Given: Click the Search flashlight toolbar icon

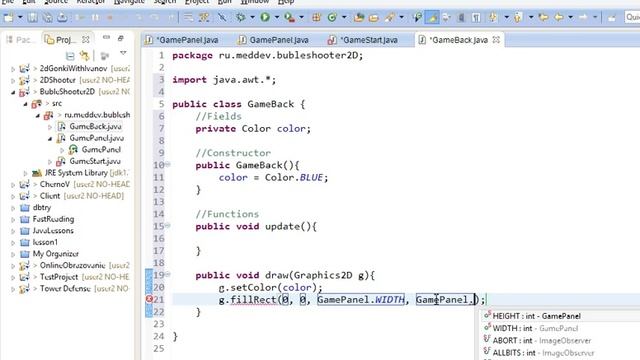Looking at the screenshot, I should point(390,18).
